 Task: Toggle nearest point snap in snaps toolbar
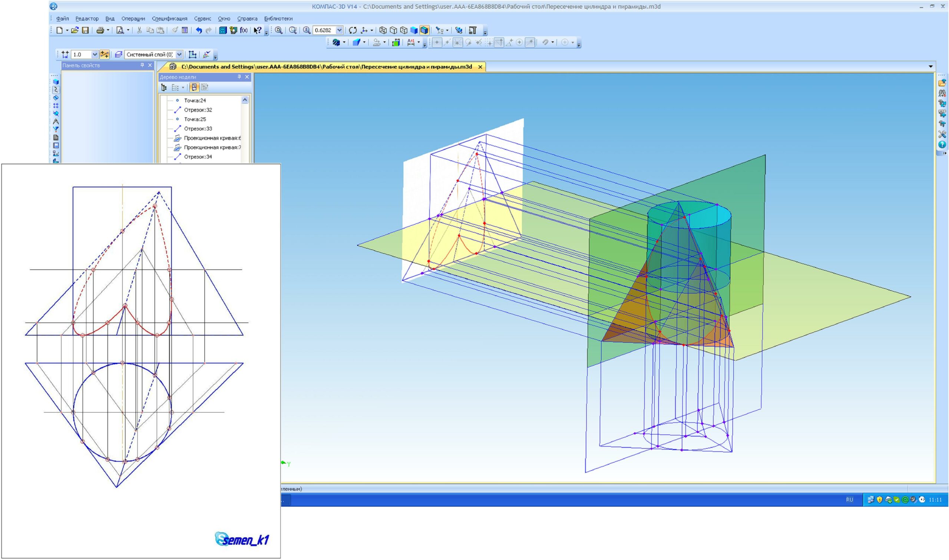coord(437,42)
